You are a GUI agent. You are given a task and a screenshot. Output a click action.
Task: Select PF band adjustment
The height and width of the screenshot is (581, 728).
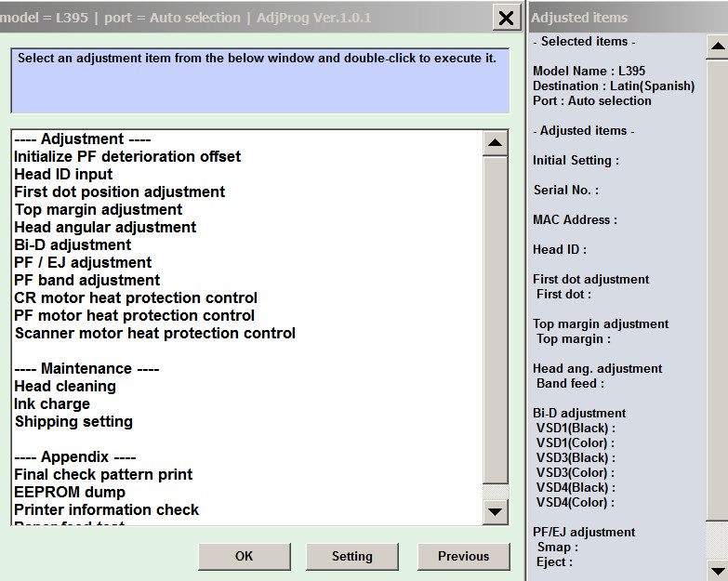tap(86, 280)
